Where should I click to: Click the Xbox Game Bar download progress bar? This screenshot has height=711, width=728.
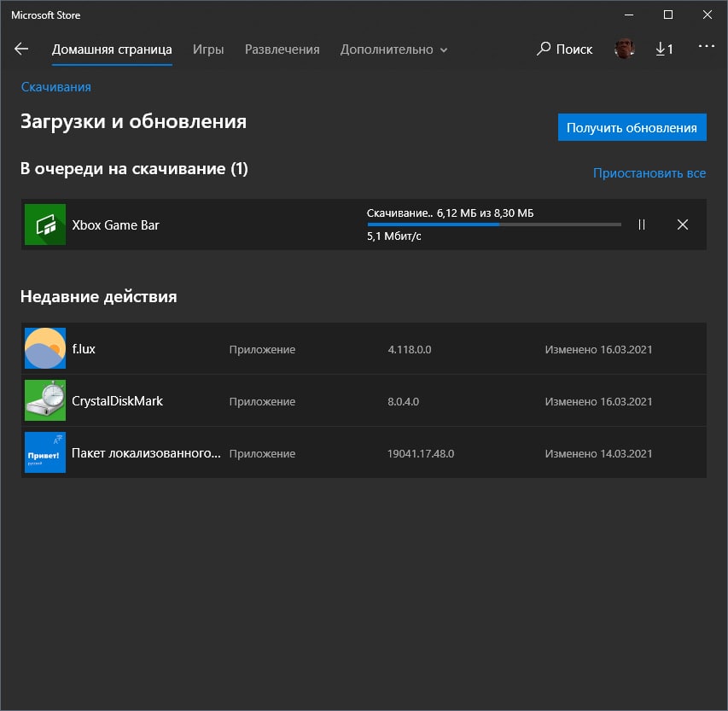[494, 224]
